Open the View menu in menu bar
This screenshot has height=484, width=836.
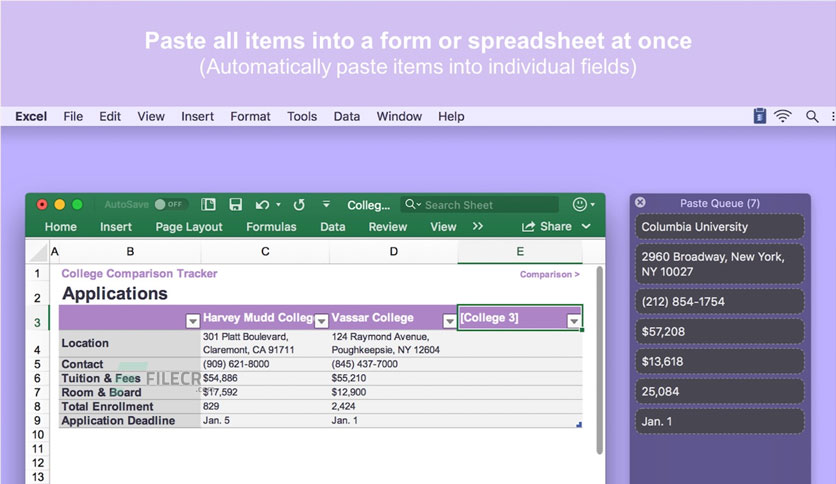[151, 116]
